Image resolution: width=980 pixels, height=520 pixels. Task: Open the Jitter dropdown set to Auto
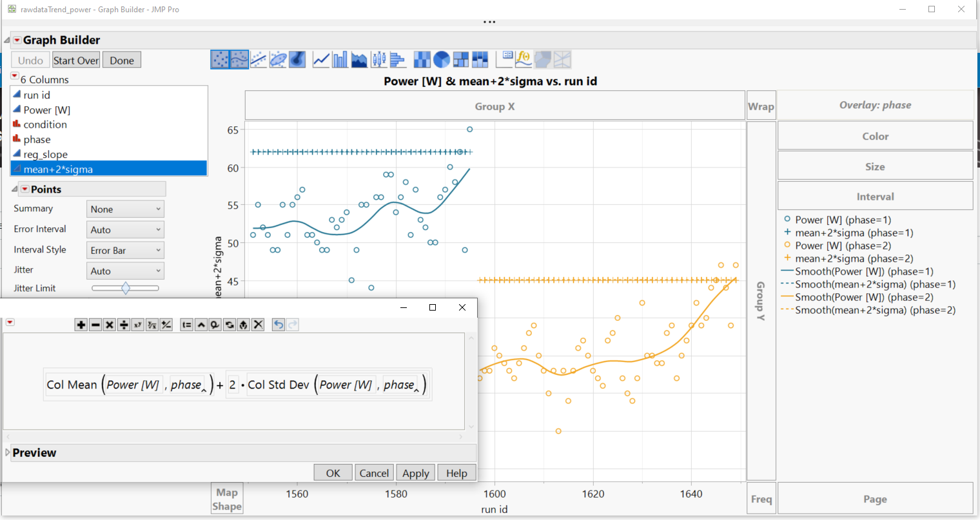(x=125, y=270)
